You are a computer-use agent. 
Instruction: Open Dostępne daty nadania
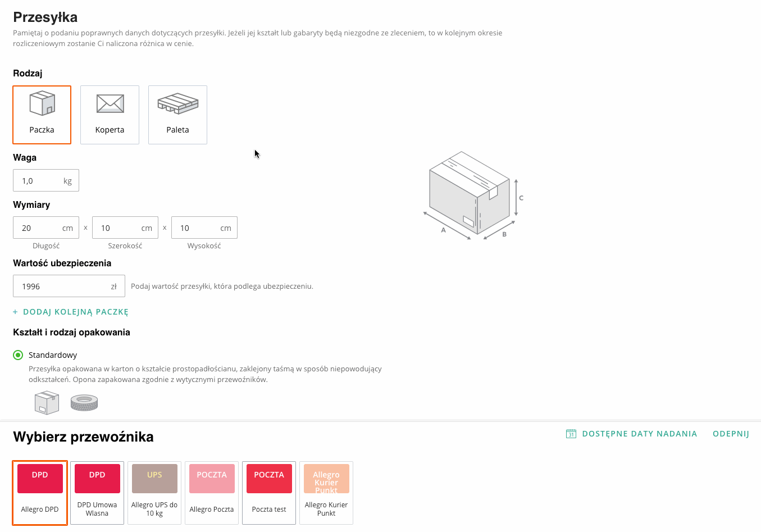[x=639, y=434]
